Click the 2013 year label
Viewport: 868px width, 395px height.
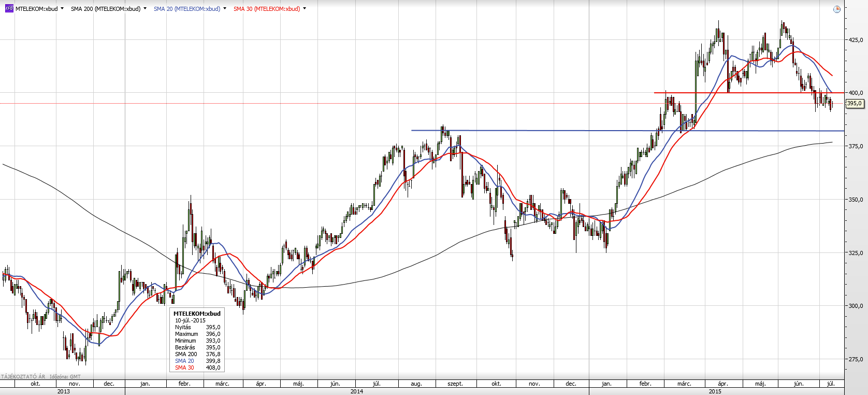click(64, 391)
